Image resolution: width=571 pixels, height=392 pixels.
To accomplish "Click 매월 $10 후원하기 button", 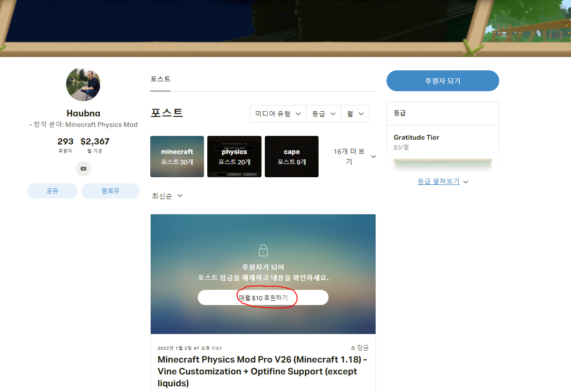I will point(263,297).
